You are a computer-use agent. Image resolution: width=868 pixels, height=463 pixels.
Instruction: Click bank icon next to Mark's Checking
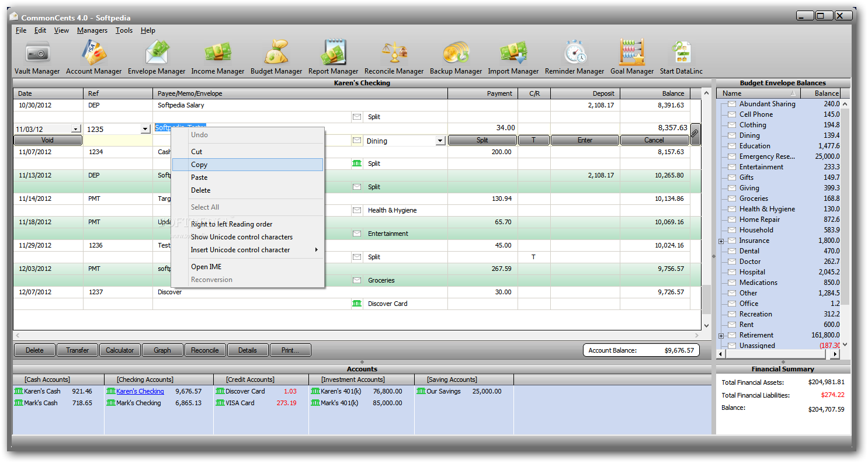(111, 403)
